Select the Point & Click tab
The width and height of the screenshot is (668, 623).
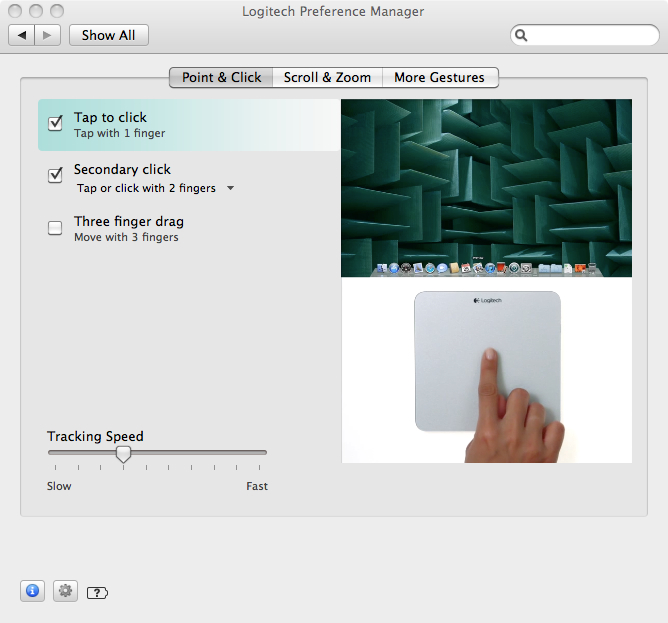[x=221, y=78]
